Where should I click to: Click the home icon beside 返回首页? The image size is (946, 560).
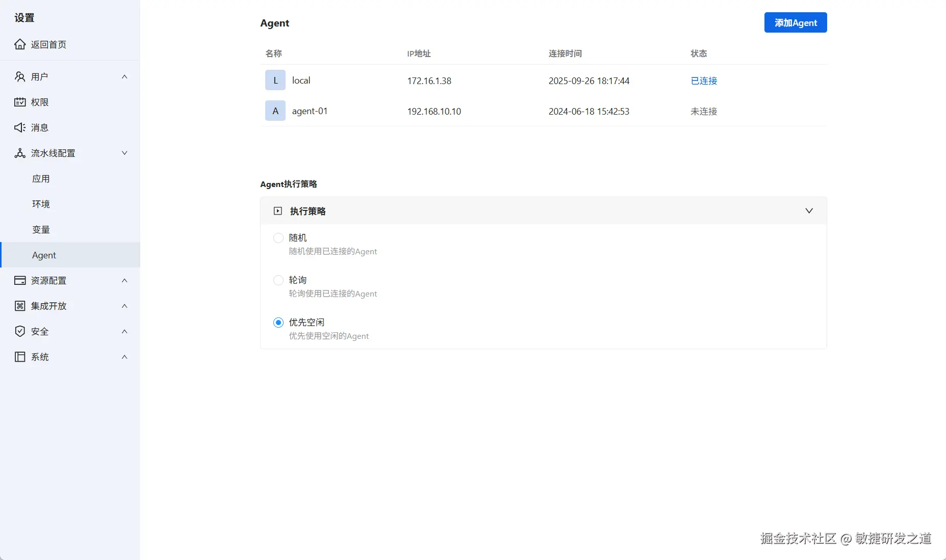point(20,44)
